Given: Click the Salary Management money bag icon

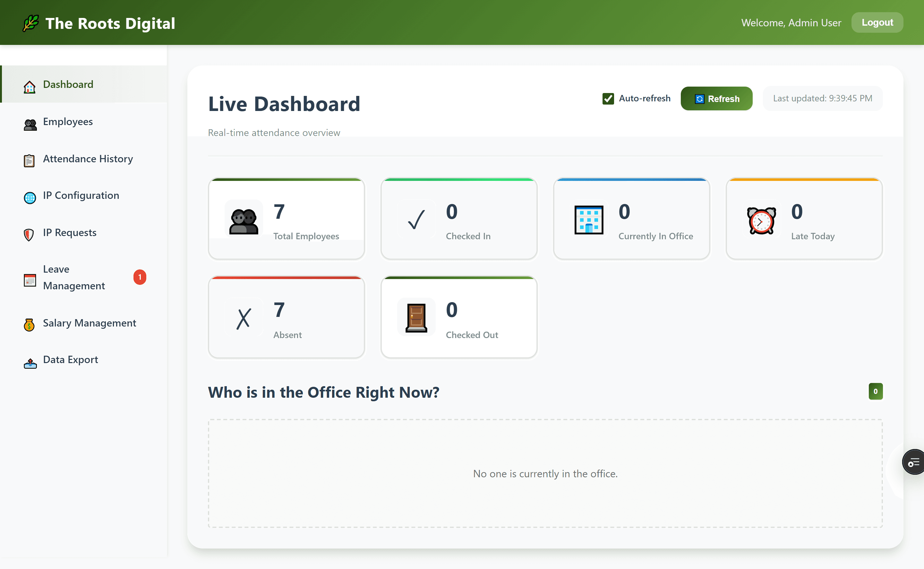Looking at the screenshot, I should (x=29, y=325).
